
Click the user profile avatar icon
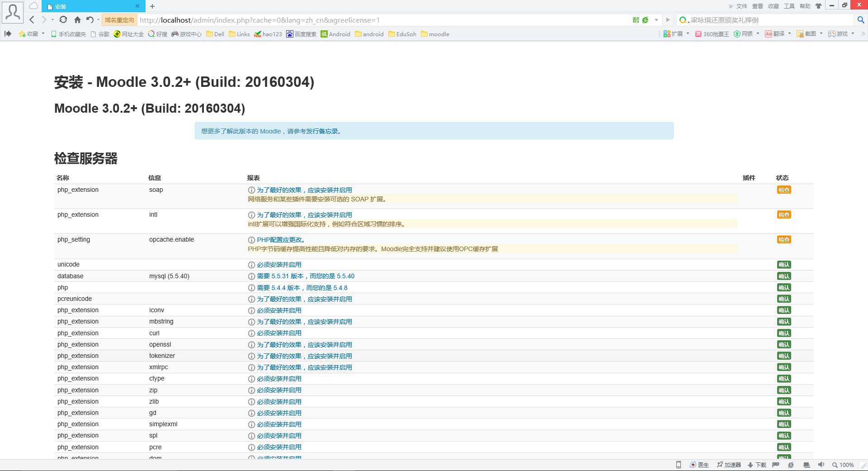13,12
